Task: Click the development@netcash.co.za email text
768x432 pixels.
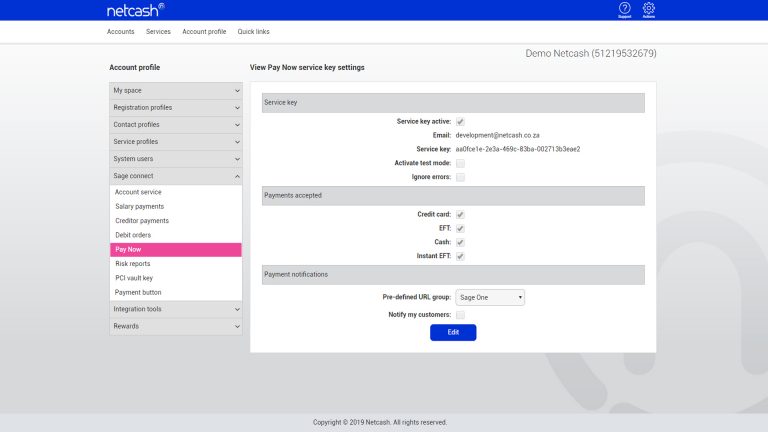Action: pyautogui.click(x=498, y=135)
